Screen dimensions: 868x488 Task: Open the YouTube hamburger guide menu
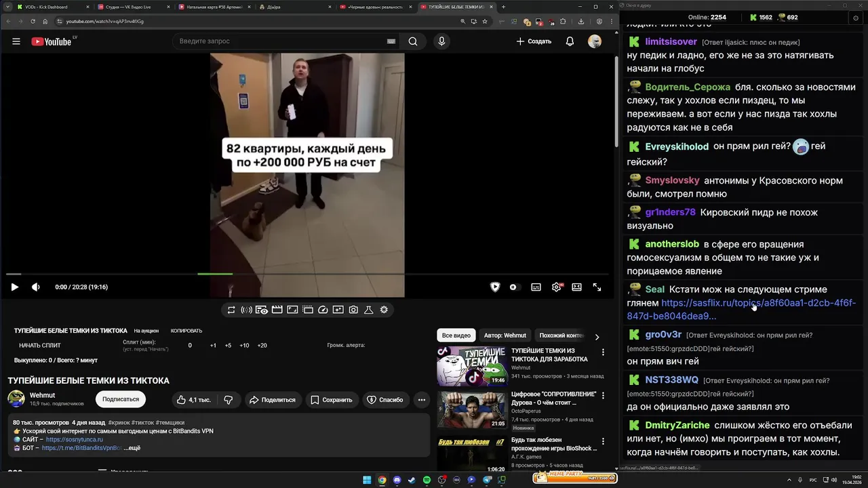(16, 41)
